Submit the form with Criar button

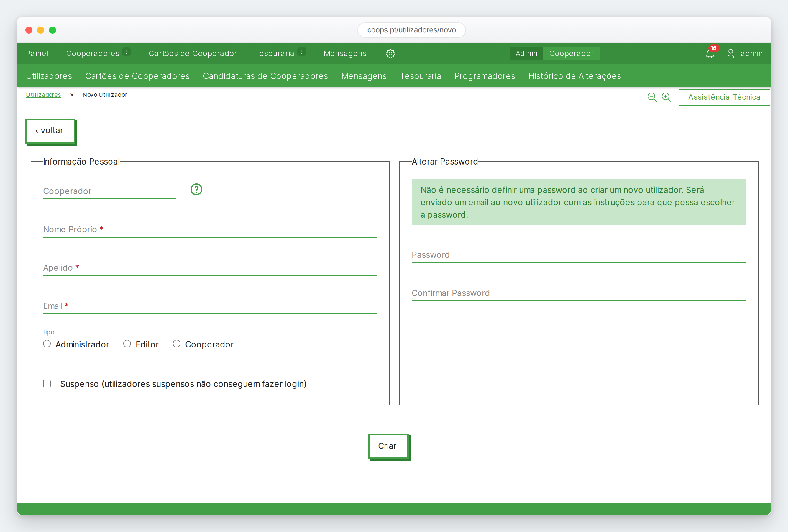tap(389, 446)
